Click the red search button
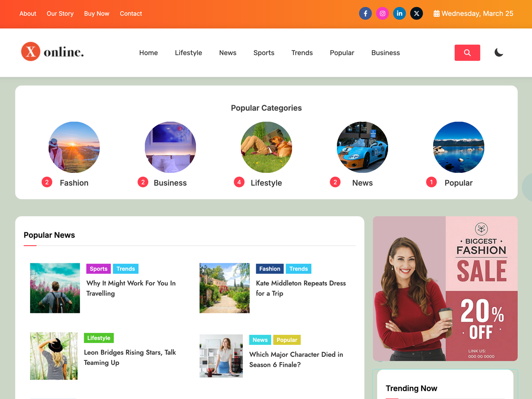532x399 pixels. pyautogui.click(x=467, y=53)
